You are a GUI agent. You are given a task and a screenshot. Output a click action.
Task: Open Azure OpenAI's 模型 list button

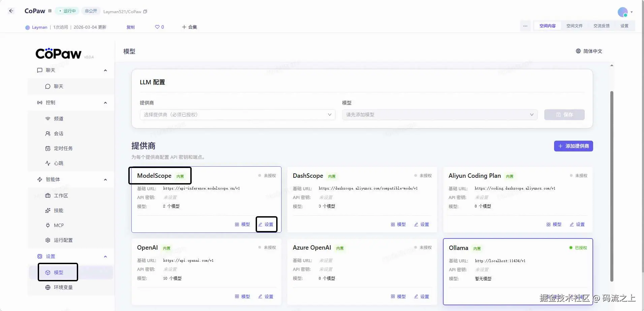tap(398, 297)
